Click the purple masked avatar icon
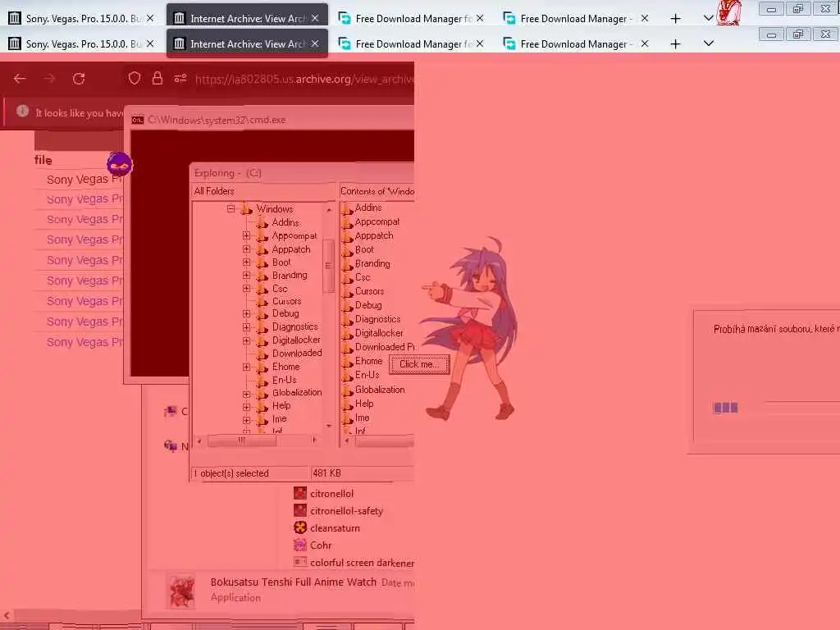Screen dimensions: 840x630 pyautogui.click(x=119, y=164)
